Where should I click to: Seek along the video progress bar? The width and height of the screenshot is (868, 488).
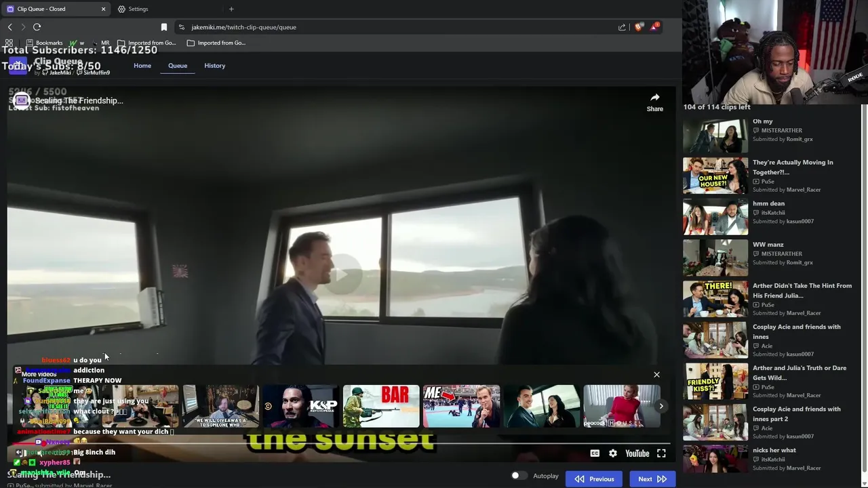pos(341,443)
